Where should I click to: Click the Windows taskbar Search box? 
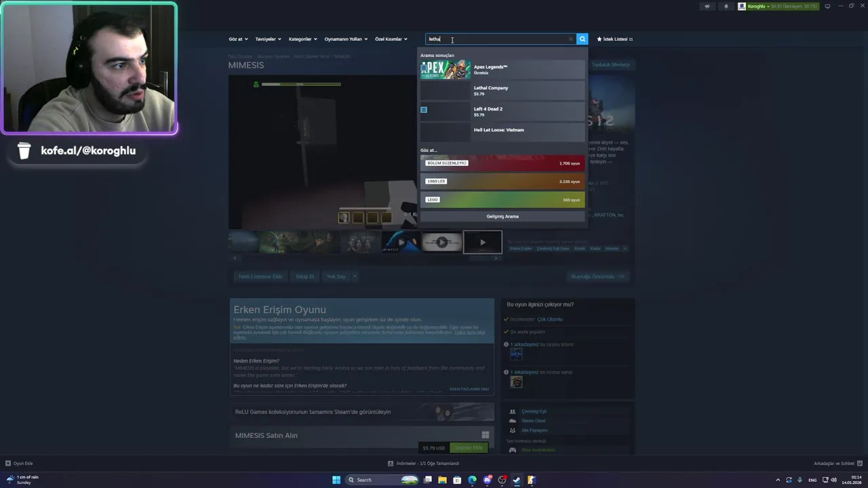[383, 480]
